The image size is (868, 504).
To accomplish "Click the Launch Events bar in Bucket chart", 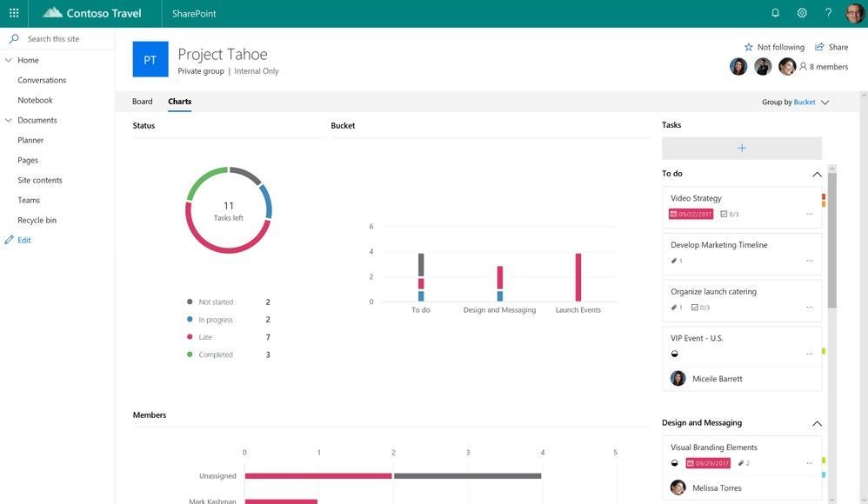I will pos(578,277).
